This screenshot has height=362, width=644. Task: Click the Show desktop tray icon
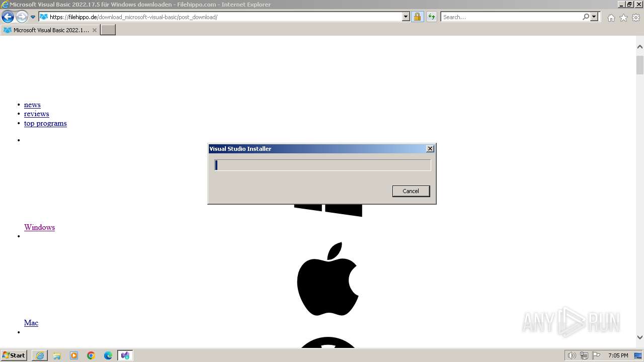(x=638, y=355)
